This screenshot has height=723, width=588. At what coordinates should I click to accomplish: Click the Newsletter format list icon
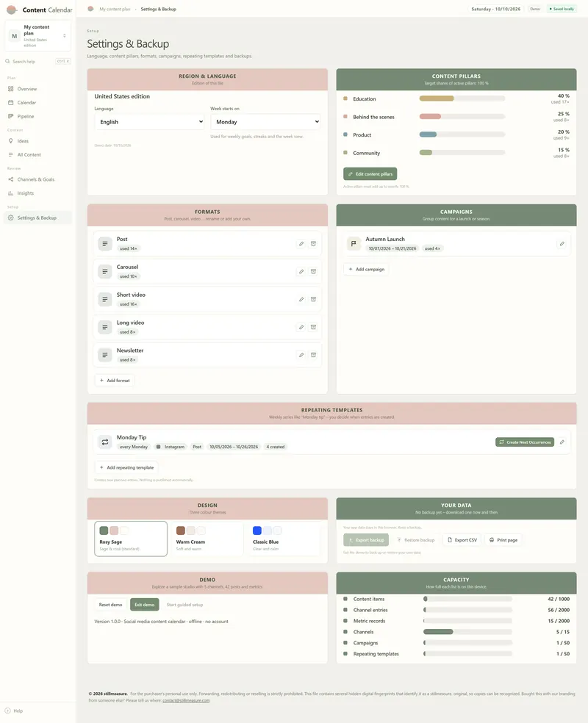coord(104,355)
